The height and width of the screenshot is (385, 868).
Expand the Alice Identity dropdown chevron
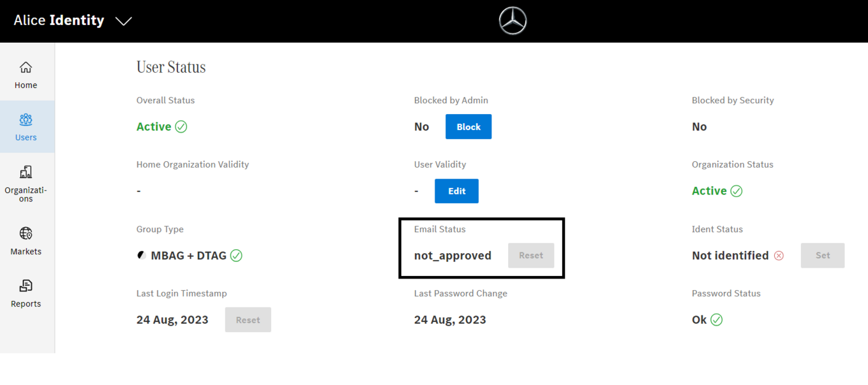123,21
